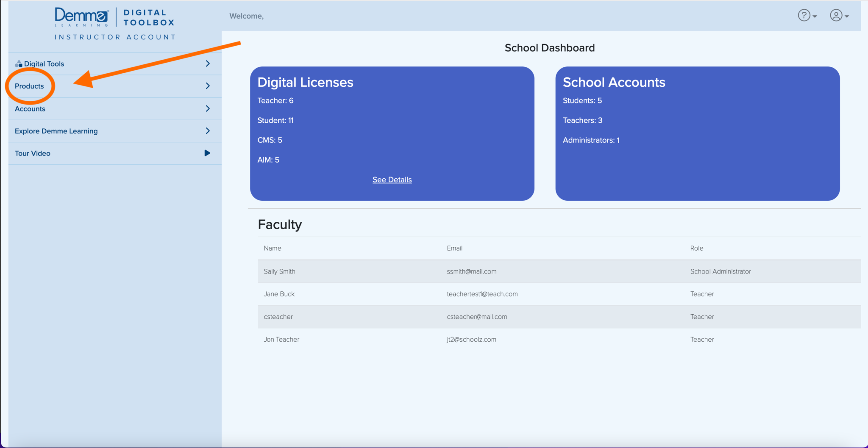Screen dimensions: 868x448
Task: Click the user account profile icon
Action: tap(836, 16)
